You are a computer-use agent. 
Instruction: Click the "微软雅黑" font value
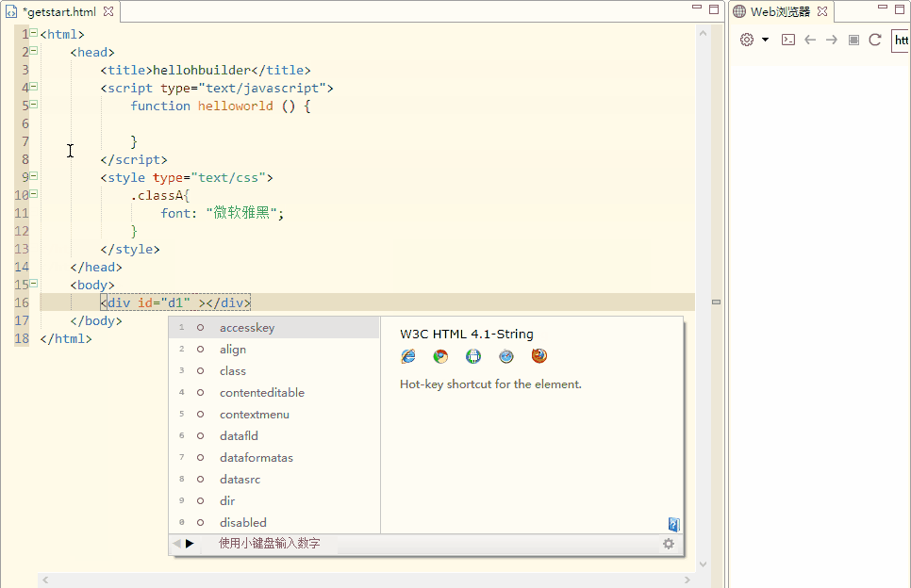pyautogui.click(x=241, y=213)
